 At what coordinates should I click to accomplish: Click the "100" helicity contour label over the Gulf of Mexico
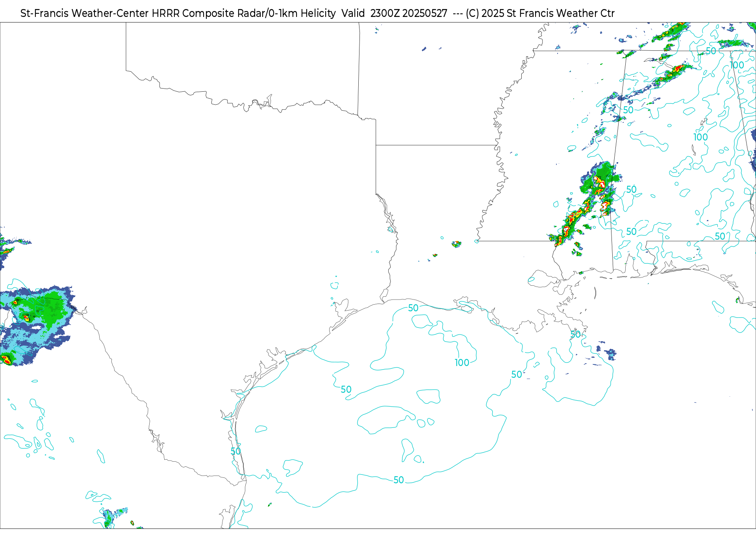pos(462,363)
